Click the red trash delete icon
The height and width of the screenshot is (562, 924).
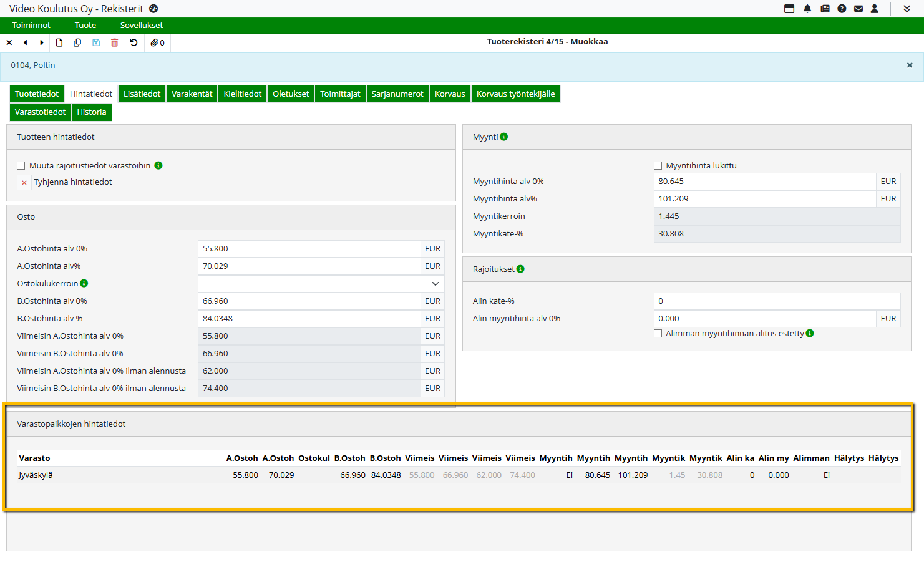[115, 42]
